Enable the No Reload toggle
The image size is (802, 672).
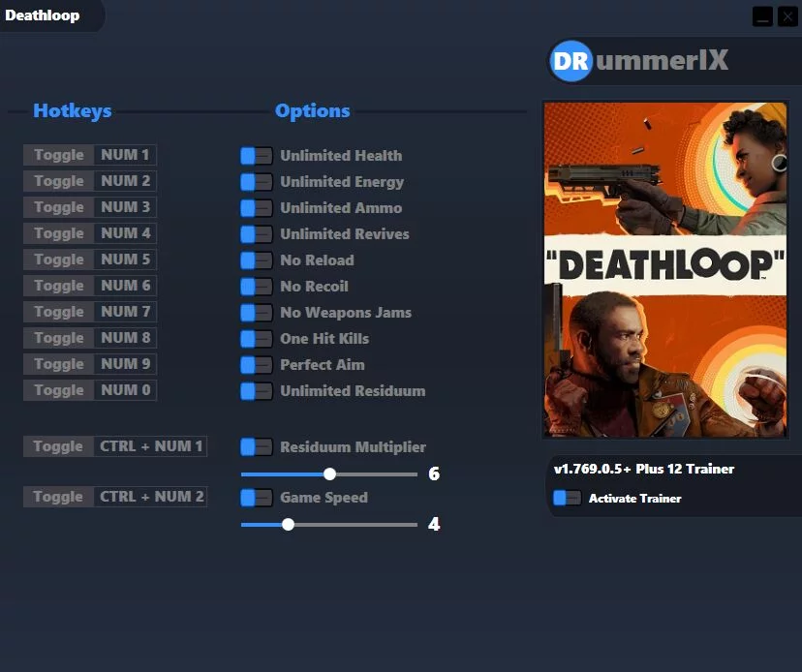(257, 260)
